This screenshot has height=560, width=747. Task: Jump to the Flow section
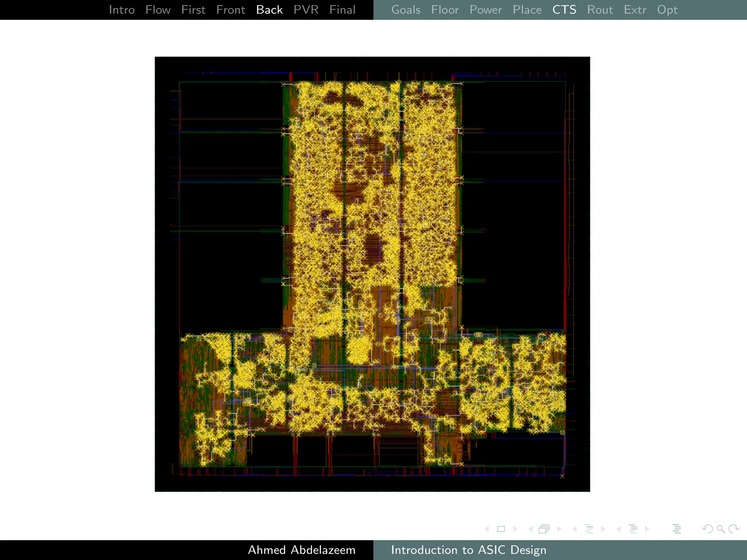(158, 10)
